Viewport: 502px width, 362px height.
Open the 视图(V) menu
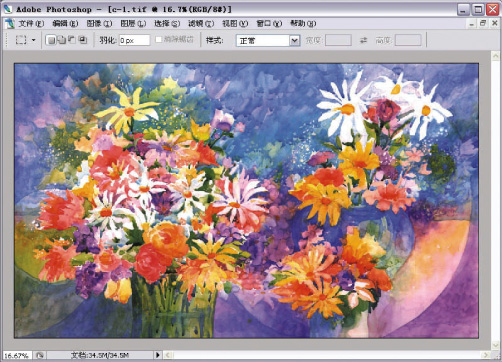[x=235, y=23]
